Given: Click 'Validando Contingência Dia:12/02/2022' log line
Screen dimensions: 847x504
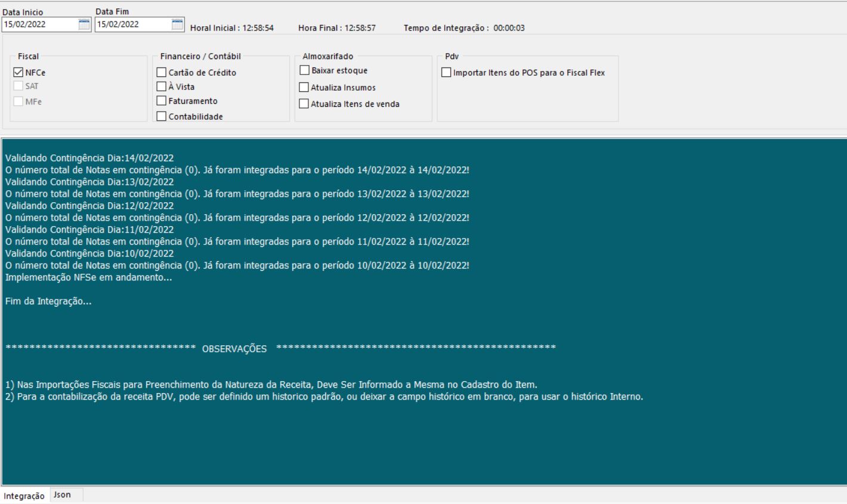Looking at the screenshot, I should pos(89,206).
